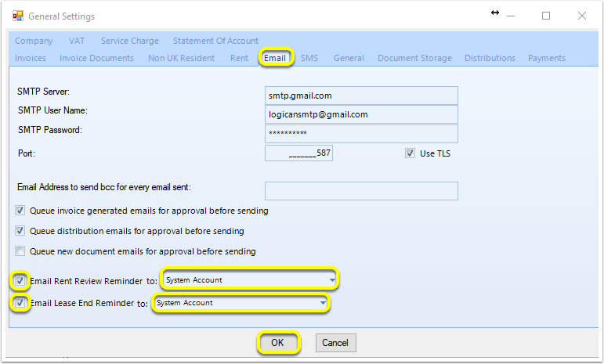
Task: Focus the SMTP Password field
Action: tap(361, 133)
